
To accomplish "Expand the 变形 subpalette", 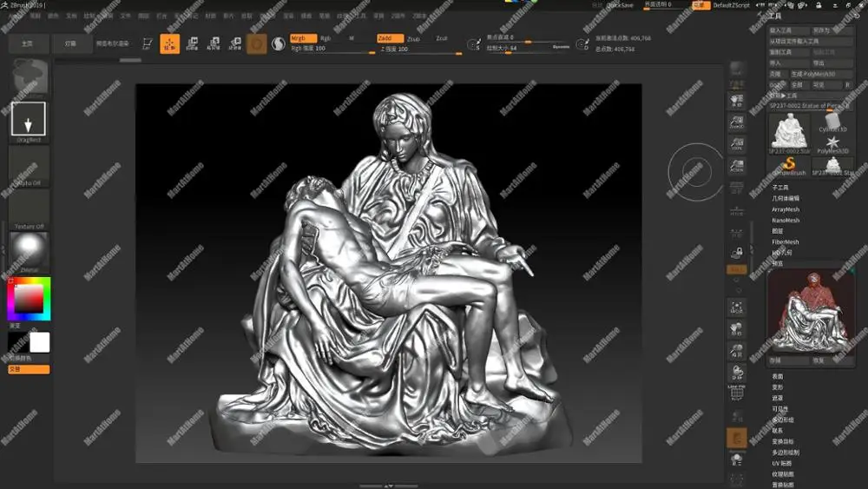I will pyautogui.click(x=778, y=387).
